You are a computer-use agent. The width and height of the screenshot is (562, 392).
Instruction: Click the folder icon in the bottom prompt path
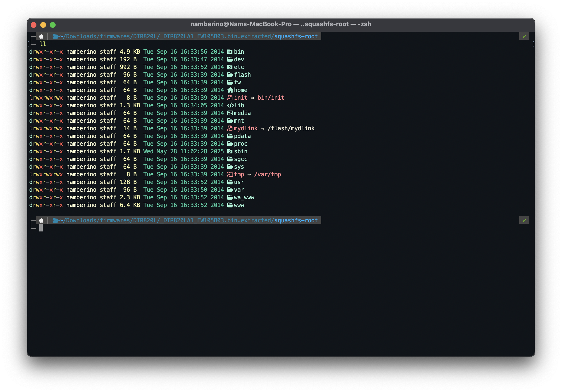coord(56,220)
